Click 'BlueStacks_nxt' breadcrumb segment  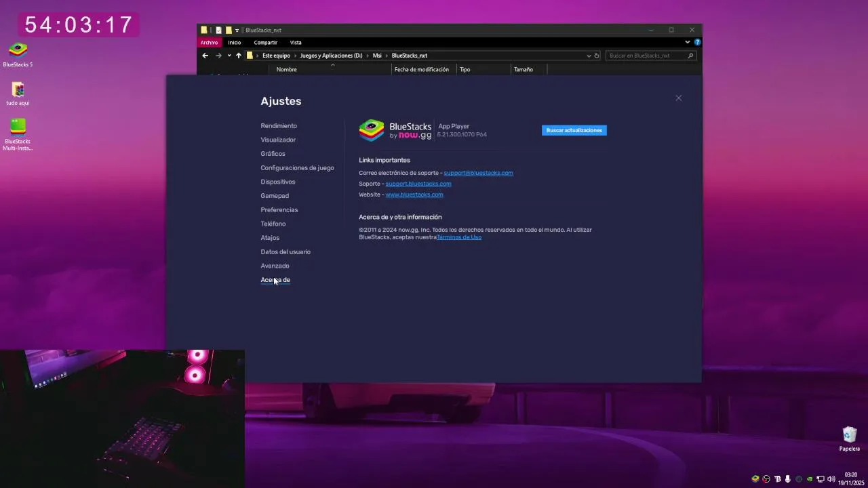(410, 56)
